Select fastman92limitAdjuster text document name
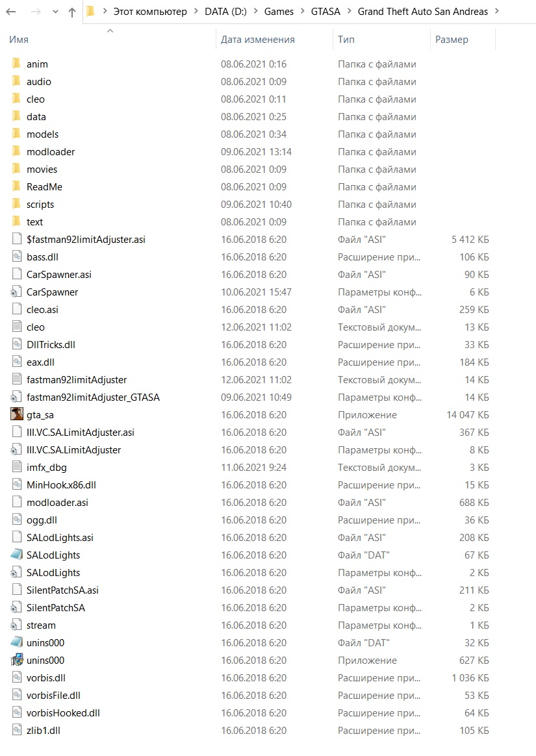The height and width of the screenshot is (756, 536). tap(77, 379)
